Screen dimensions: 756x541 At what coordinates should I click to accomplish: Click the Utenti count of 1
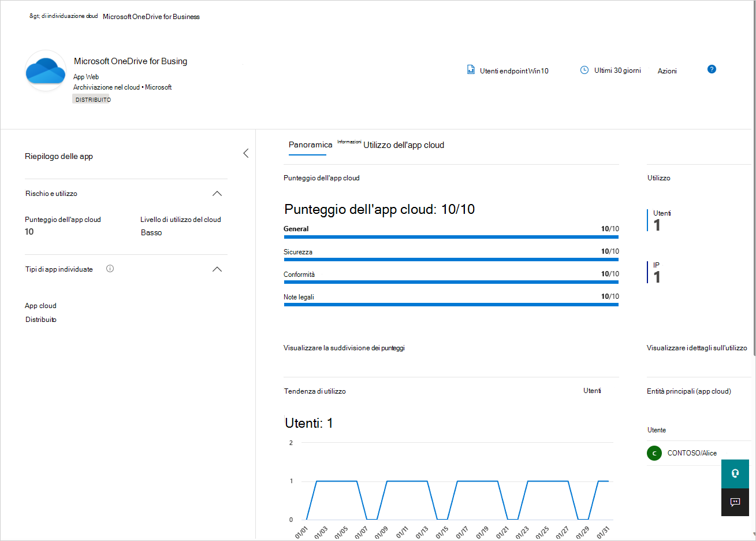coord(657,225)
